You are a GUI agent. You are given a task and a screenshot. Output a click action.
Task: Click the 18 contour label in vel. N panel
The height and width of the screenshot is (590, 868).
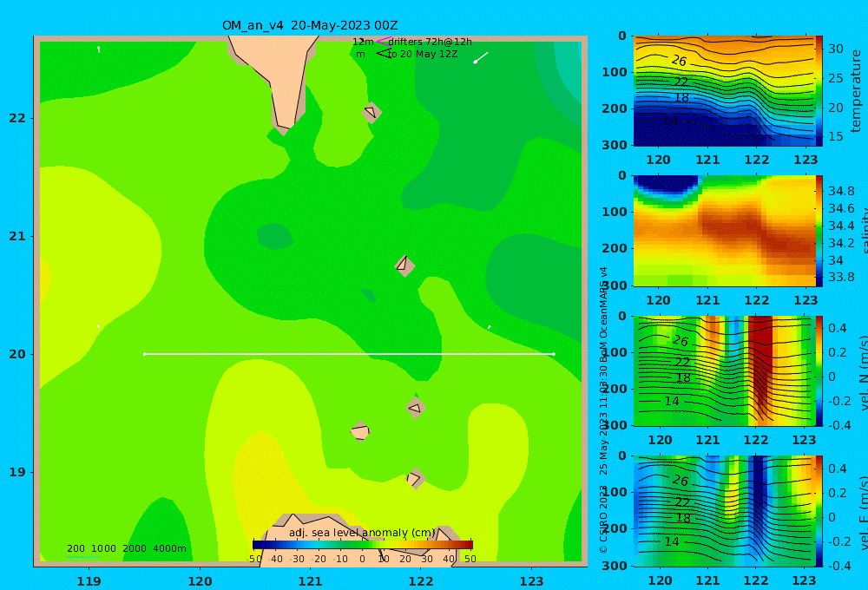coord(684,378)
